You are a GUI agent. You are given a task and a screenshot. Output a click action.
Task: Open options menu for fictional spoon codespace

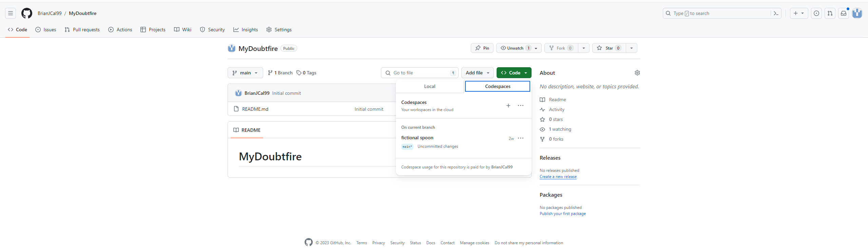pyautogui.click(x=521, y=138)
